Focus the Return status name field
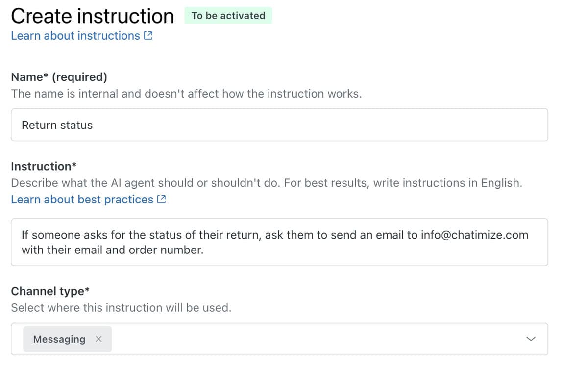This screenshot has width=588, height=377. tap(279, 125)
